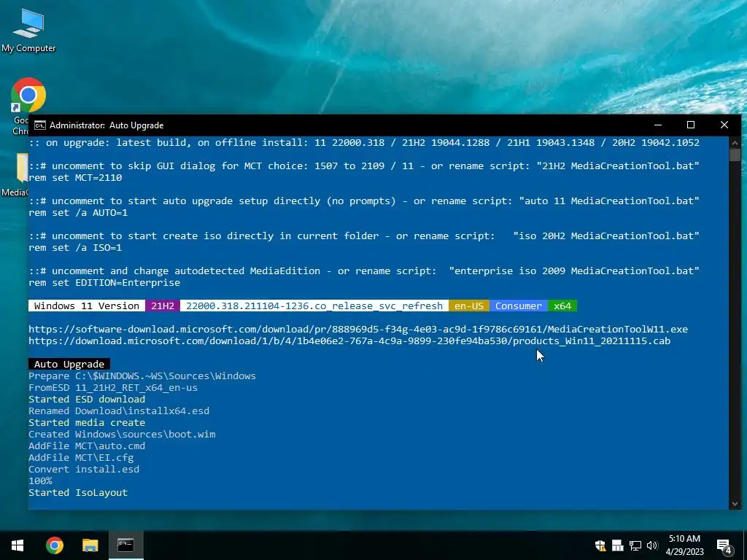Click the 'FromESD 11_21H2_RET_x64_en-us' line
Screen dimensions: 747x560
(x=113, y=388)
